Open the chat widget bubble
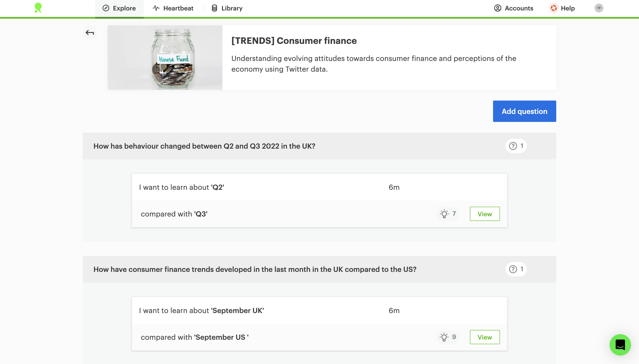 click(x=620, y=345)
